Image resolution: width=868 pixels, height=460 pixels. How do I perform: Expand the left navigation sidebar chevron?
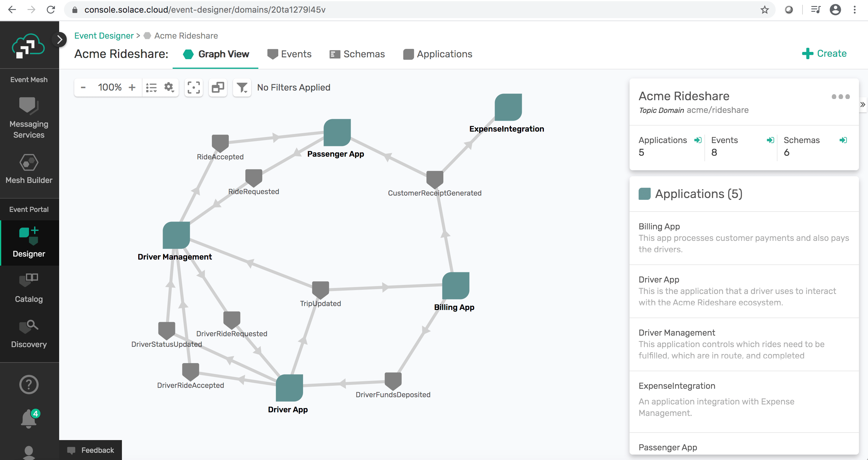[60, 40]
